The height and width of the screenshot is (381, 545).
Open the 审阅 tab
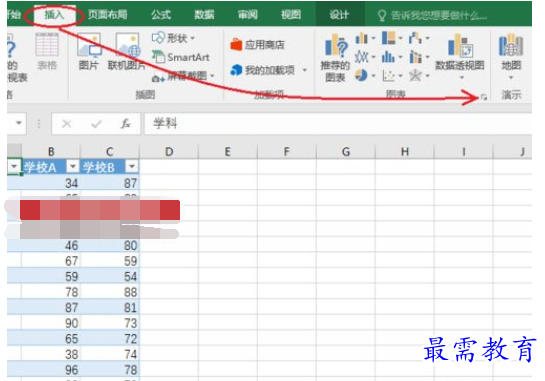[x=247, y=15]
